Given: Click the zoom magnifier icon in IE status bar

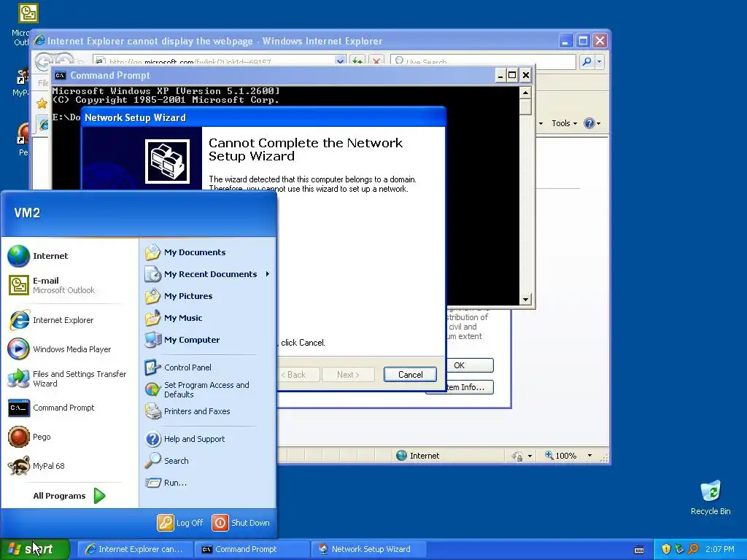Looking at the screenshot, I should click(549, 455).
